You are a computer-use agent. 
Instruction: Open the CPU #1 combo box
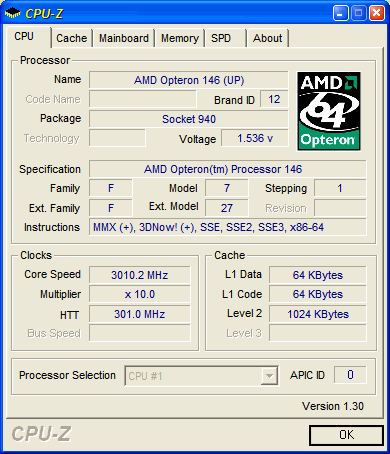click(201, 376)
